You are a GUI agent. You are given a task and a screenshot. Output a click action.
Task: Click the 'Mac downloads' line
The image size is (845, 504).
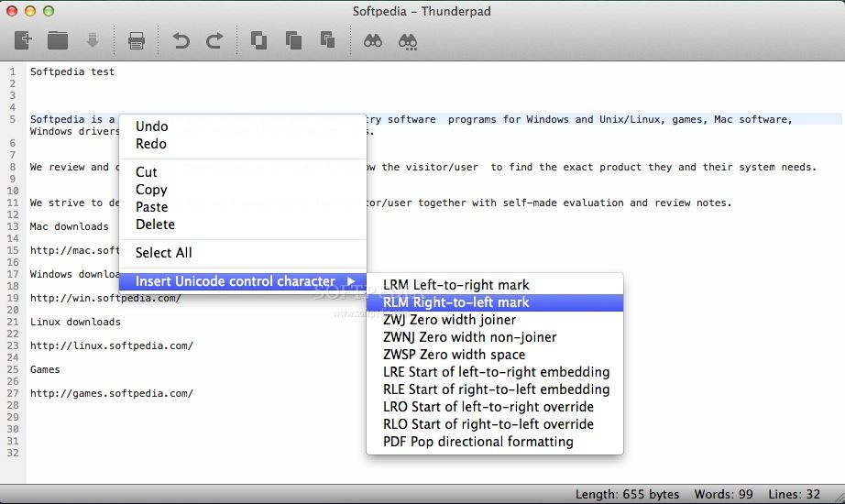coord(70,226)
